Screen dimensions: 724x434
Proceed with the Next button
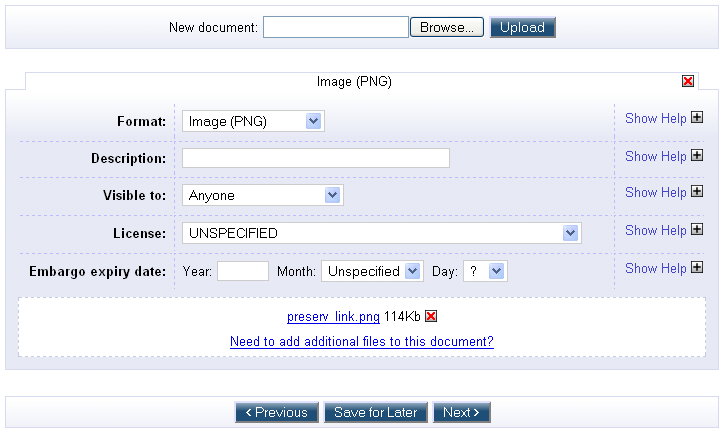[462, 412]
